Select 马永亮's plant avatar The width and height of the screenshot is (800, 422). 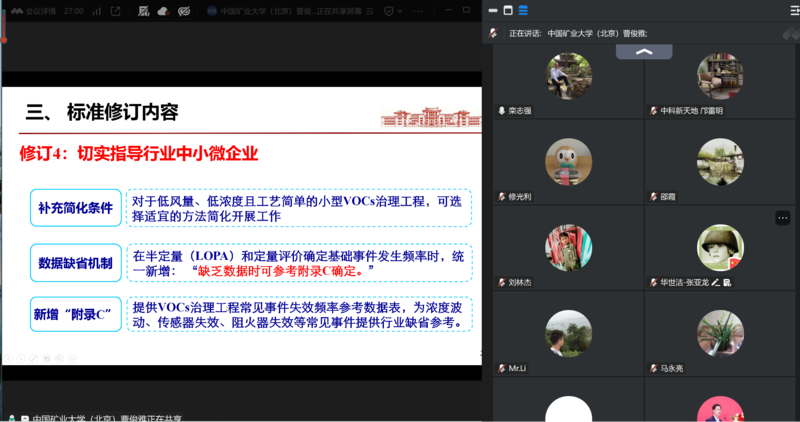point(720,333)
